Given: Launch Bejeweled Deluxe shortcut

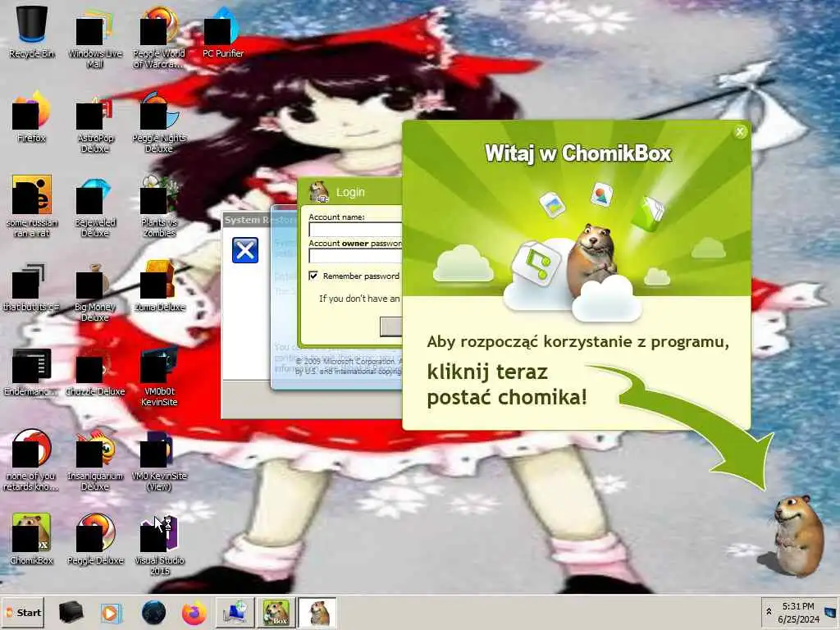Looking at the screenshot, I should pyautogui.click(x=95, y=207).
